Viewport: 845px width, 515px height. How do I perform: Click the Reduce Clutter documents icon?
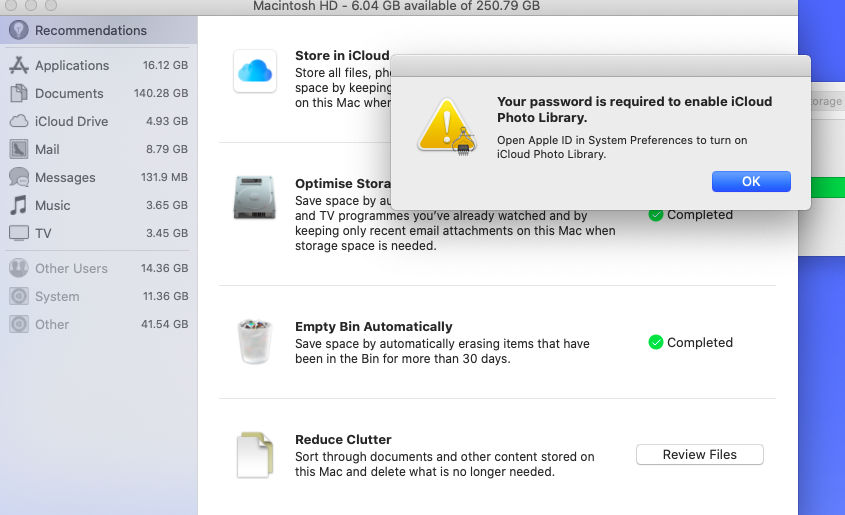[x=255, y=455]
